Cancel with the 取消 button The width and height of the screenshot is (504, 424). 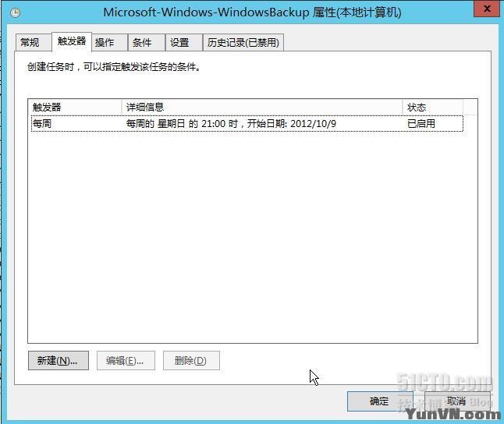[457, 401]
